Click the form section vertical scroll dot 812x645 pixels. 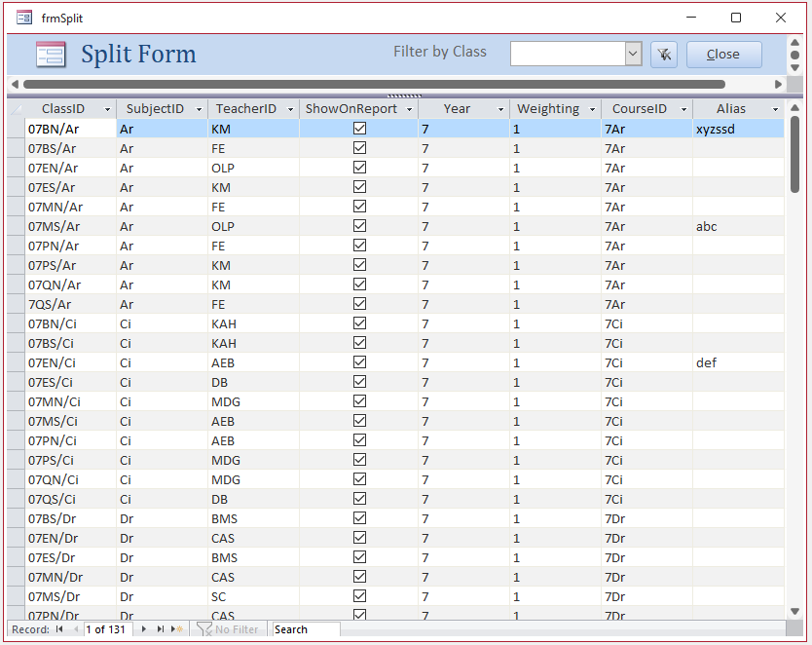[794, 55]
